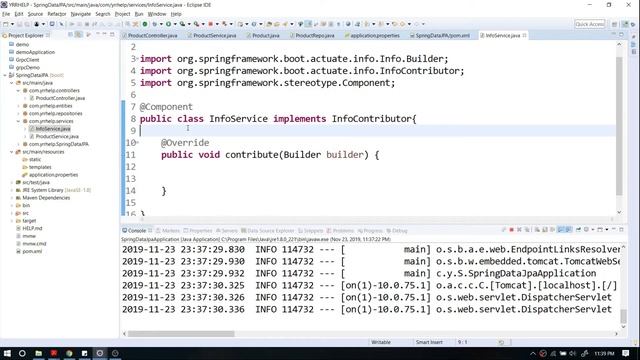640x360 pixels.
Task: Maximize the editor area
Action: click(621, 35)
